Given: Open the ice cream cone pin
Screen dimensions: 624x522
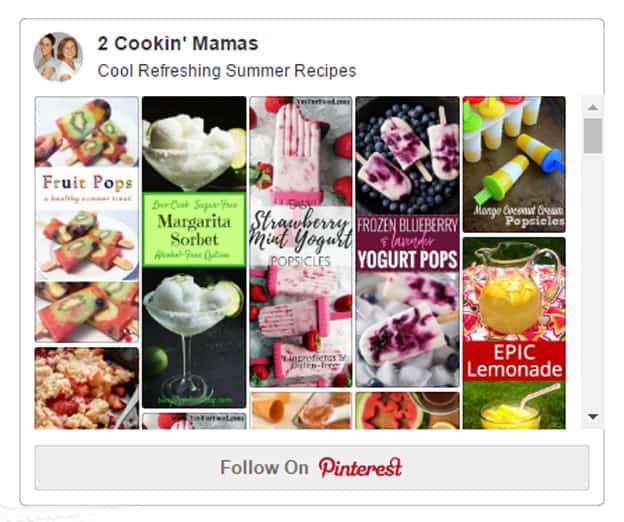Looking at the screenshot, I should (301, 411).
